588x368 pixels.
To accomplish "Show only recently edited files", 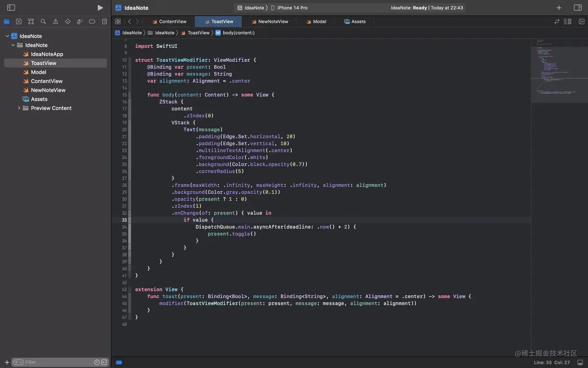I will (97, 362).
